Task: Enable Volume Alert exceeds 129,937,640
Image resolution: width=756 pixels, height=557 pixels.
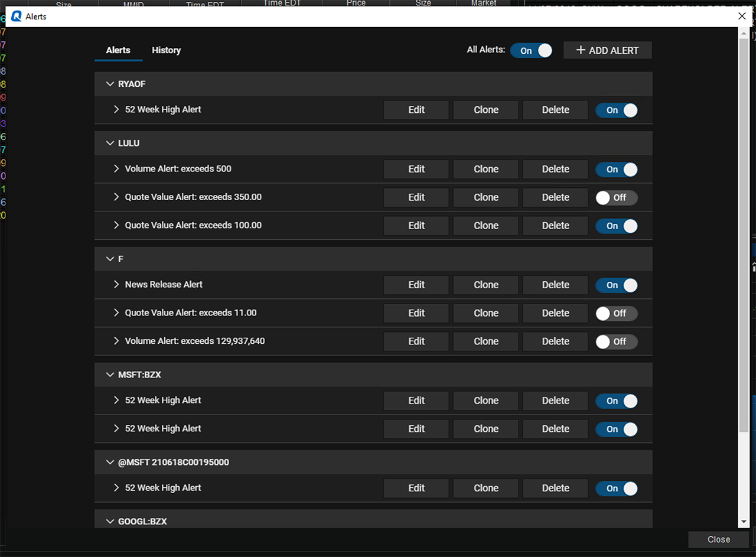Action: pyautogui.click(x=617, y=341)
